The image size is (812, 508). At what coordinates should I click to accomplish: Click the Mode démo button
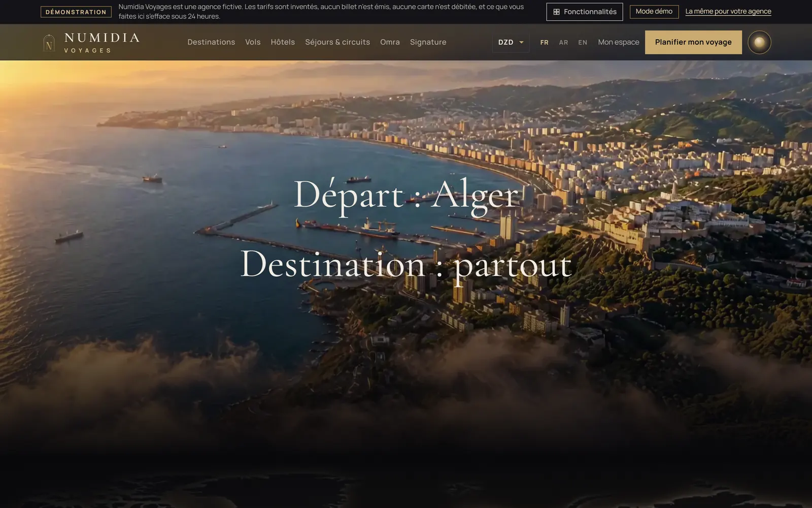(654, 12)
